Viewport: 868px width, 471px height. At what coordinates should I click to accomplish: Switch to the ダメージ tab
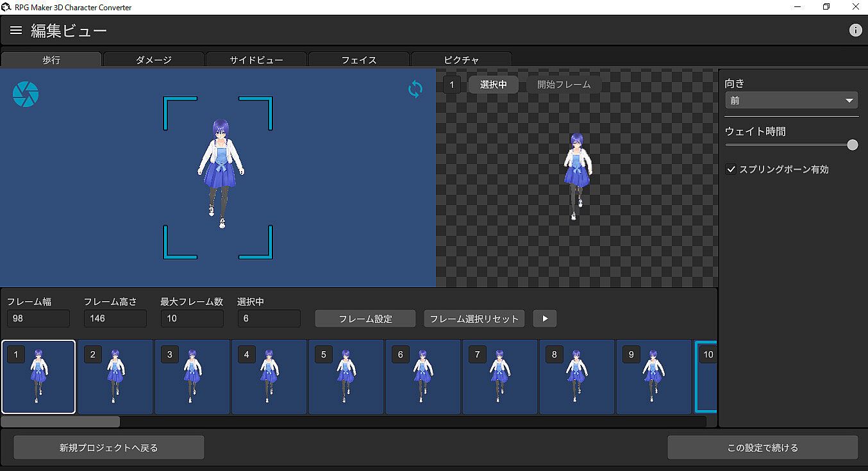(154, 60)
